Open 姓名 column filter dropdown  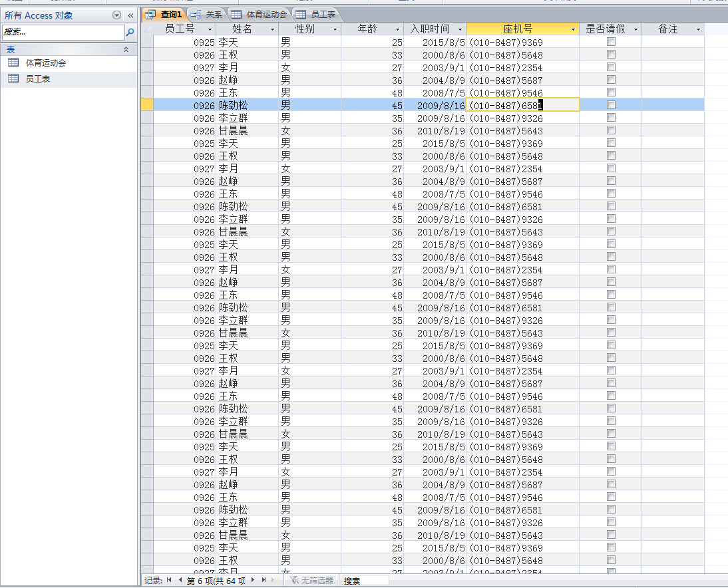tap(273, 29)
